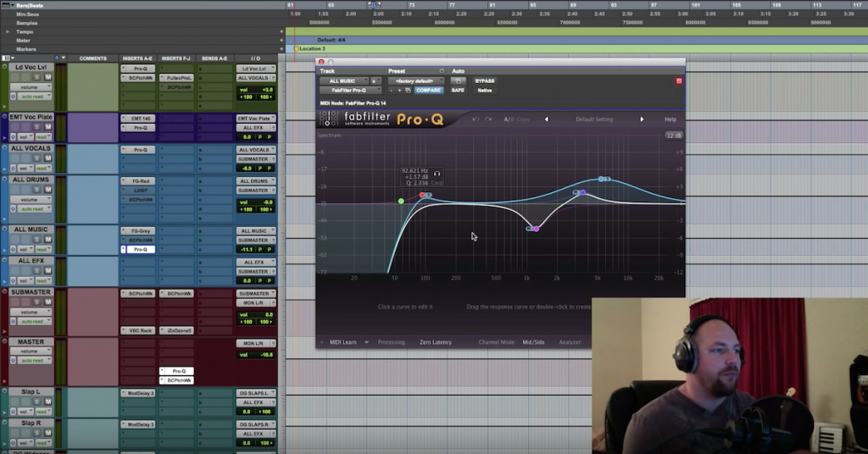The height and width of the screenshot is (454, 868).
Task: Click the red EQ band node near 100 Hz
Action: pyautogui.click(x=422, y=195)
